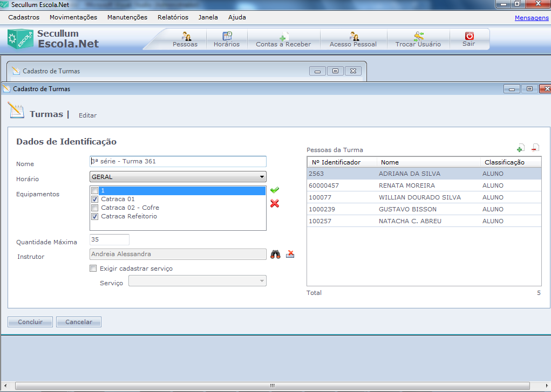Minimize the background Cadastro de Turmas window

point(318,71)
